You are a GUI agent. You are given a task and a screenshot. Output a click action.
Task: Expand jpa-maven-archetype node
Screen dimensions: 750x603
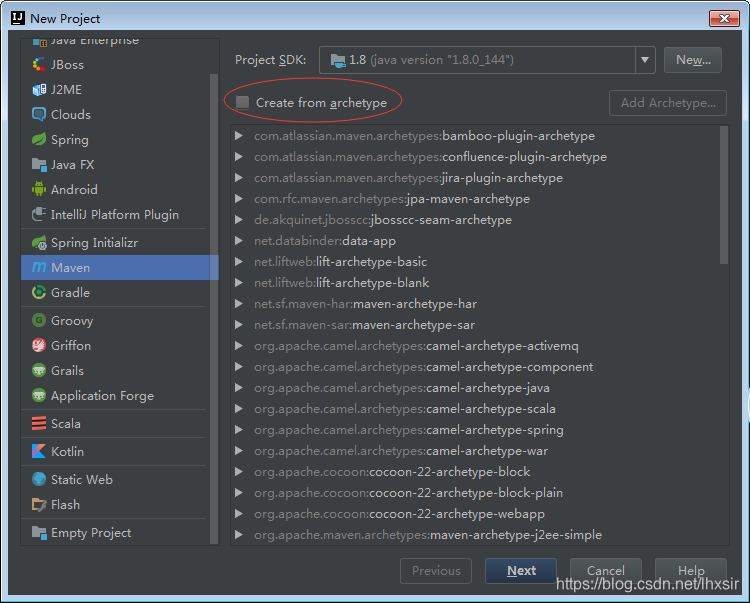click(239, 199)
